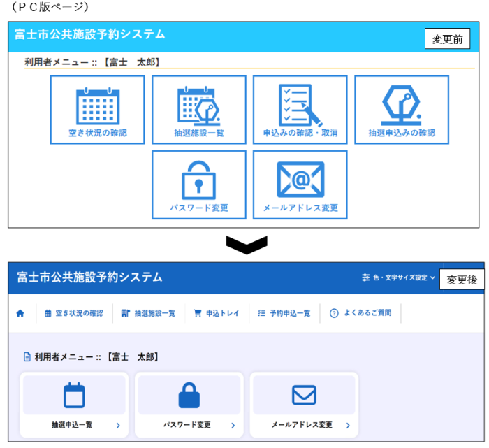Click the chevron arrow on new パスワード変更 card
The height and width of the screenshot is (448, 489).
click(x=233, y=425)
